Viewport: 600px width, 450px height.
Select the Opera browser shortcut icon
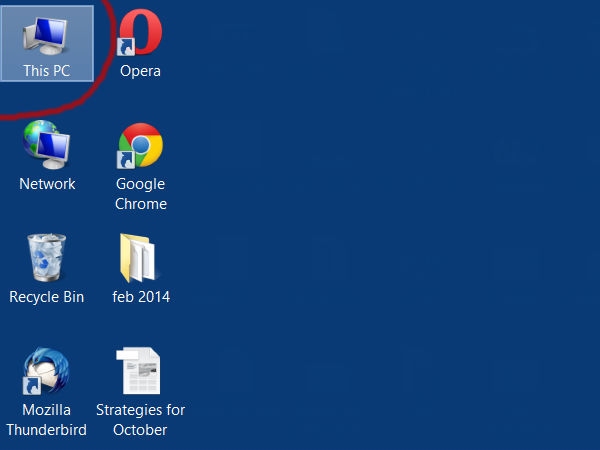coord(140,33)
